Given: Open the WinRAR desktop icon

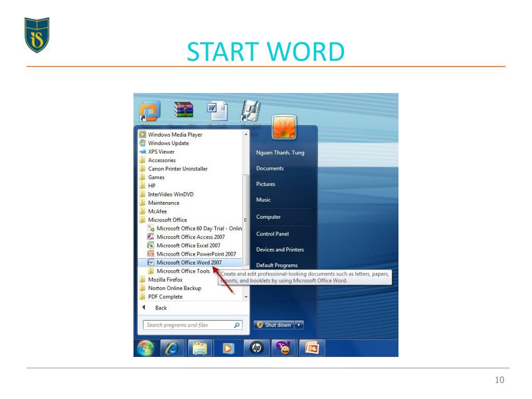Looking at the screenshot, I should pos(183,110).
